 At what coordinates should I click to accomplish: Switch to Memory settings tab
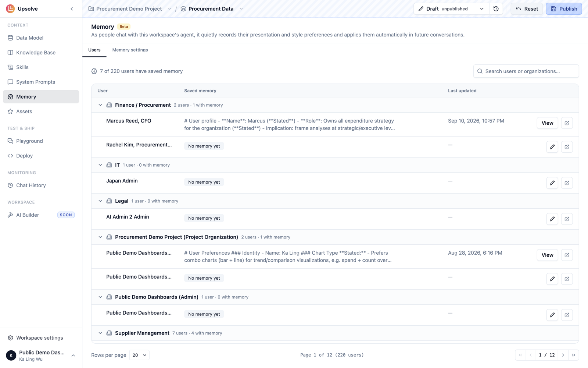pos(130,50)
